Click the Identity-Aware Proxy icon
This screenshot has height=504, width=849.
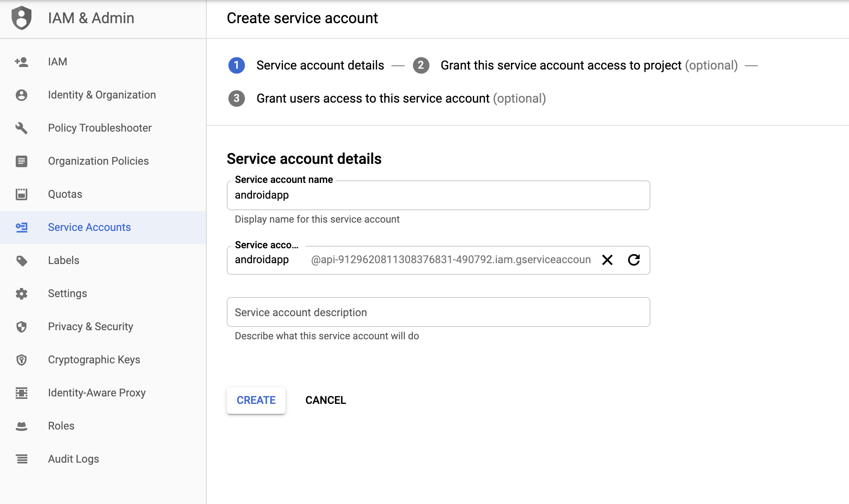point(22,393)
